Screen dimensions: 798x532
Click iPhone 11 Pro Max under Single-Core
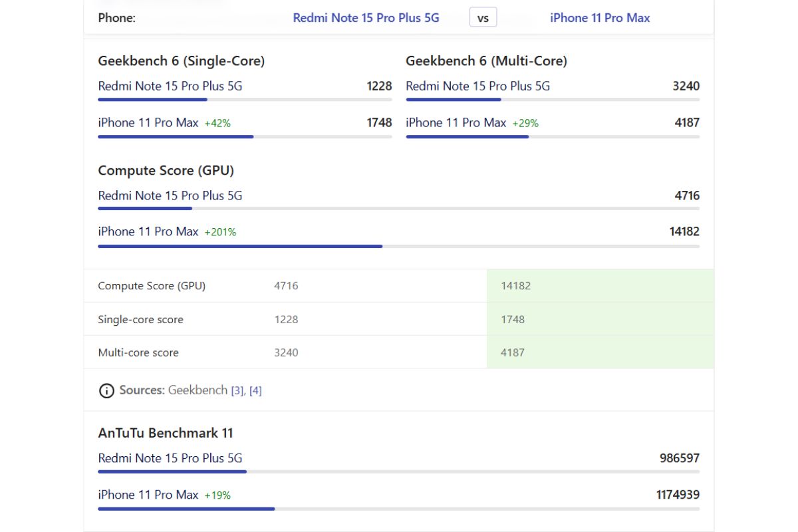(x=148, y=122)
